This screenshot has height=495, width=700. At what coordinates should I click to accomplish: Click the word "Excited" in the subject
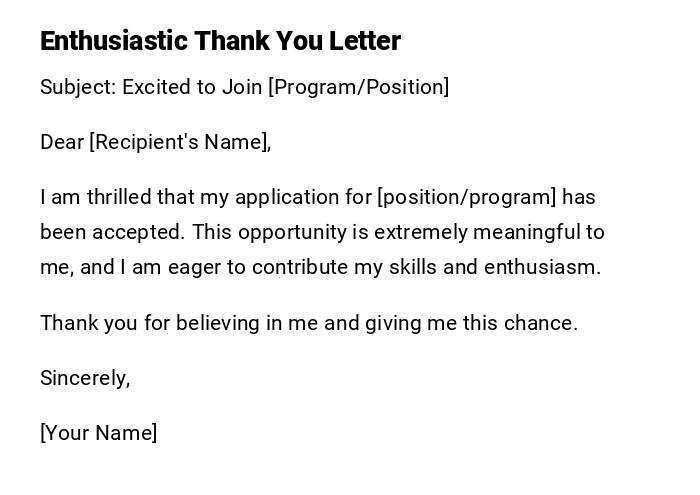[155, 87]
